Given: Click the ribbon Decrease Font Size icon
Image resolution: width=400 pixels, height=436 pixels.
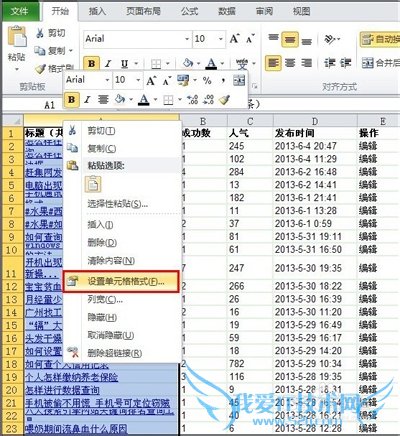Looking at the screenshot, I should click(250, 39).
